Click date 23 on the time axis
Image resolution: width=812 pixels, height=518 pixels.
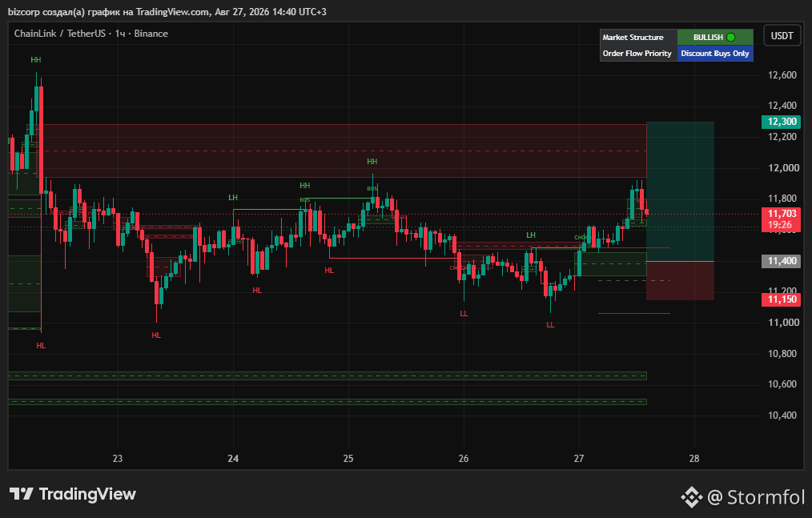pyautogui.click(x=118, y=459)
